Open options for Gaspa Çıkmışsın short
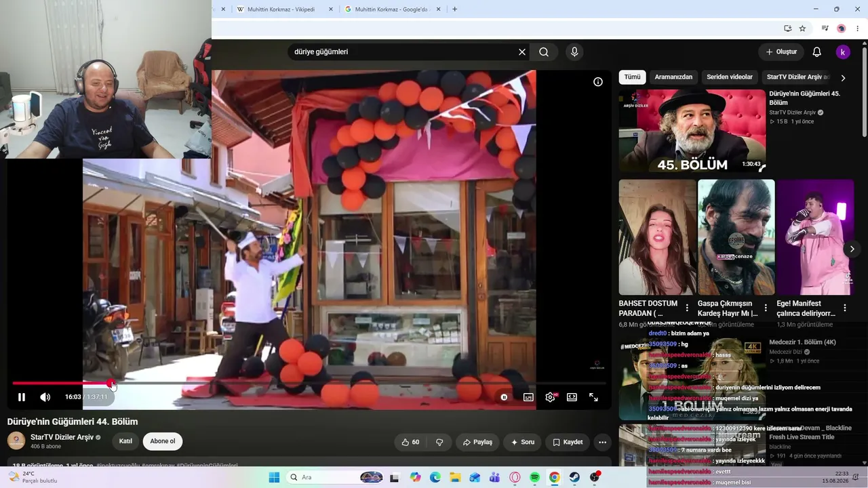The height and width of the screenshot is (488, 868). pyautogui.click(x=766, y=308)
